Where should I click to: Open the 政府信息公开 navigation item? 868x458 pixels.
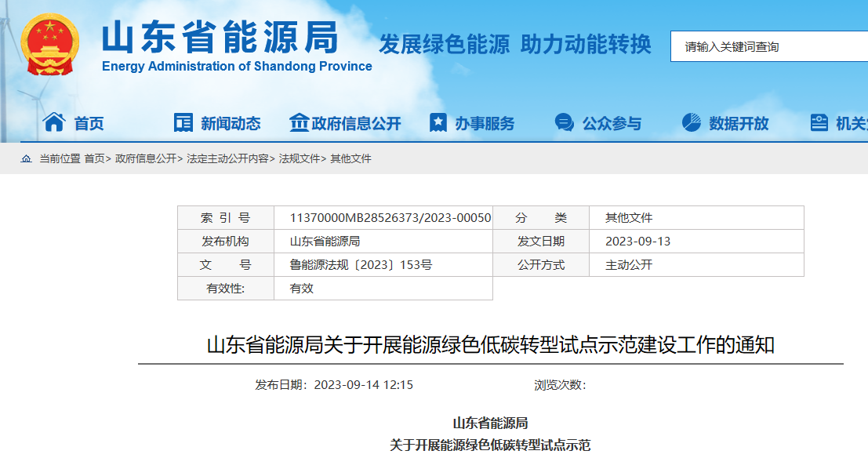[x=356, y=124]
